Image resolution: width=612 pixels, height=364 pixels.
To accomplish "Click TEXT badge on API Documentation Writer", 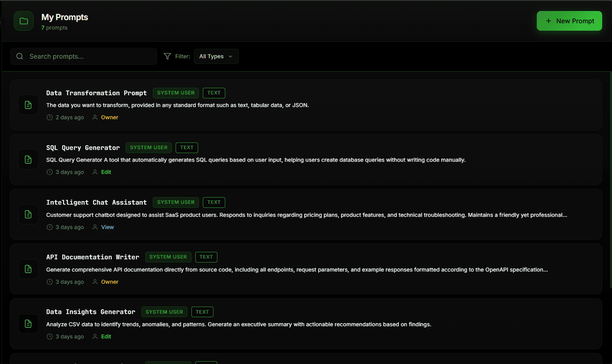I will 206,257.
